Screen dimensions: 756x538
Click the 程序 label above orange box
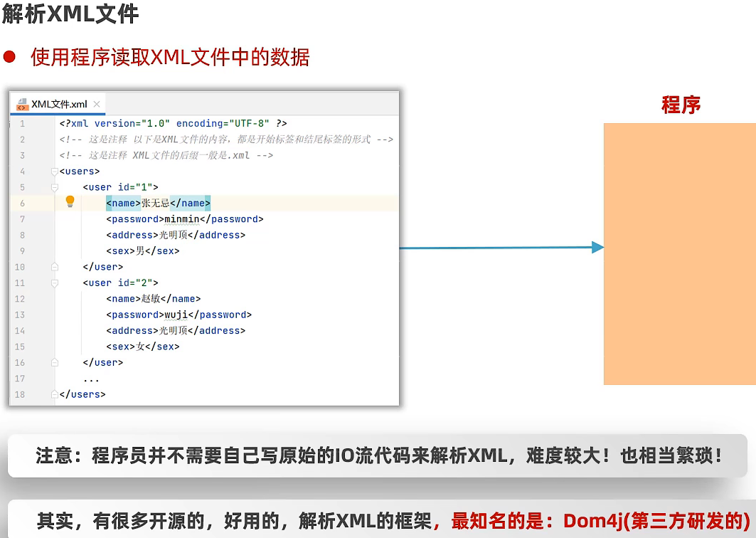click(x=681, y=105)
